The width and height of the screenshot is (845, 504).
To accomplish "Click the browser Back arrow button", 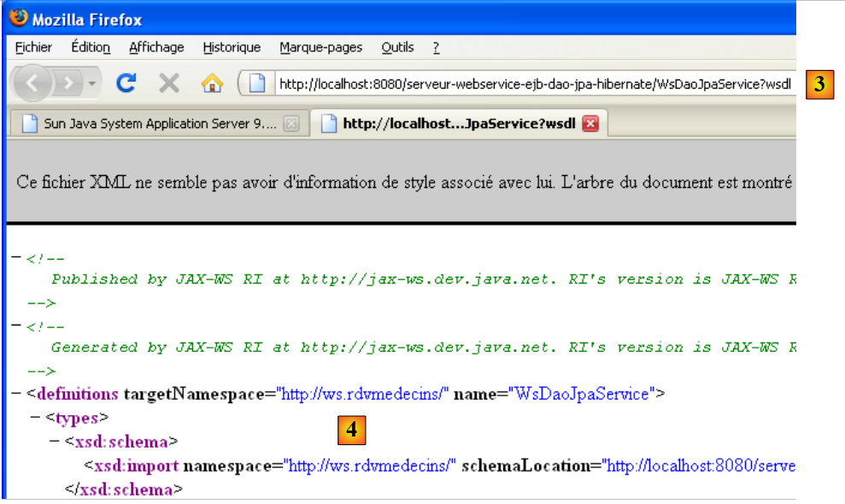I will coord(34,83).
